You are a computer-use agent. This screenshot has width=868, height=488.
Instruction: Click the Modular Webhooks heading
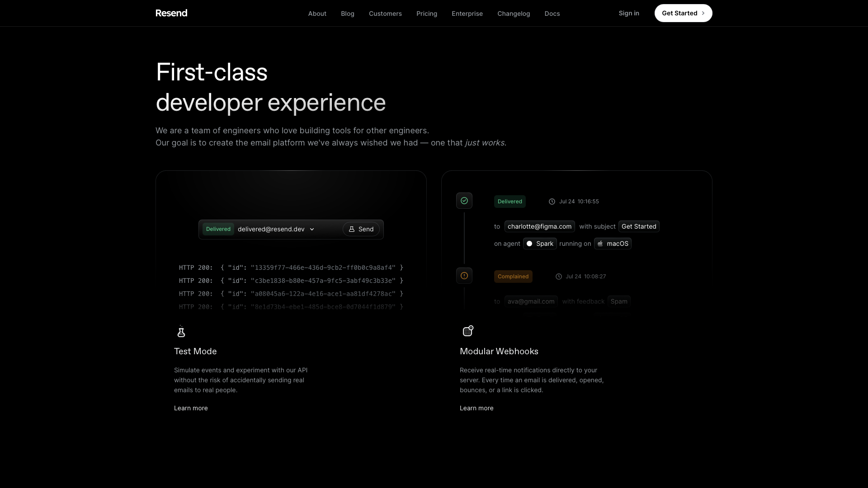click(x=499, y=352)
